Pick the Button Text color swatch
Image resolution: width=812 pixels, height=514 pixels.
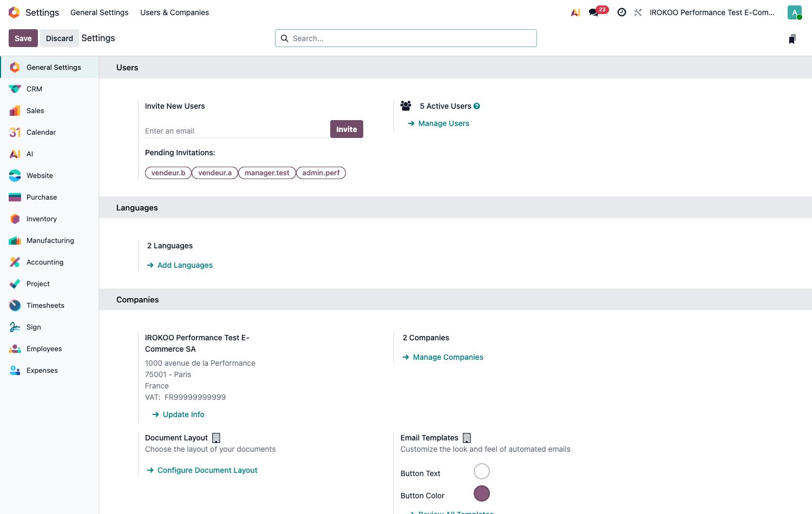click(482, 471)
